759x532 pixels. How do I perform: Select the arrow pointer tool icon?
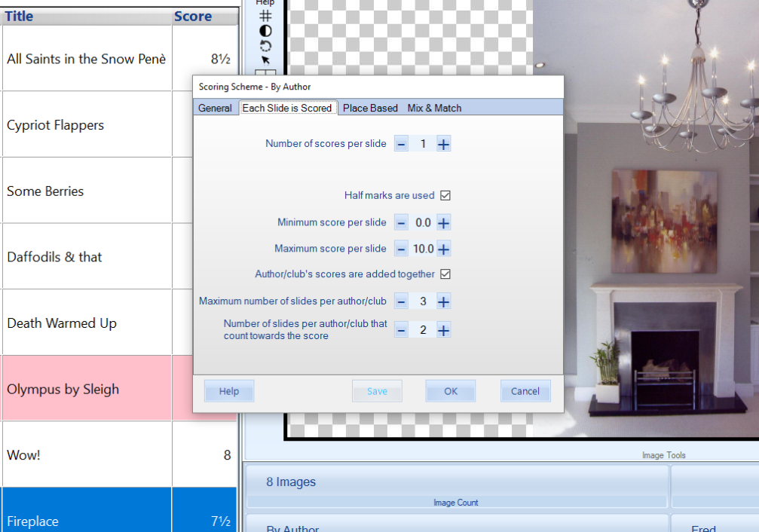[x=265, y=60]
